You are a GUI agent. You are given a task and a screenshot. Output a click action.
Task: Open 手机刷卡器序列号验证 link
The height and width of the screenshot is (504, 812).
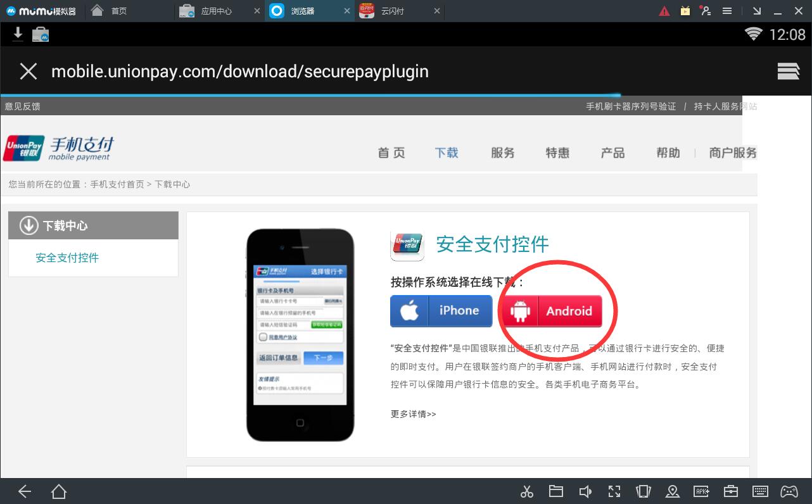coord(631,106)
